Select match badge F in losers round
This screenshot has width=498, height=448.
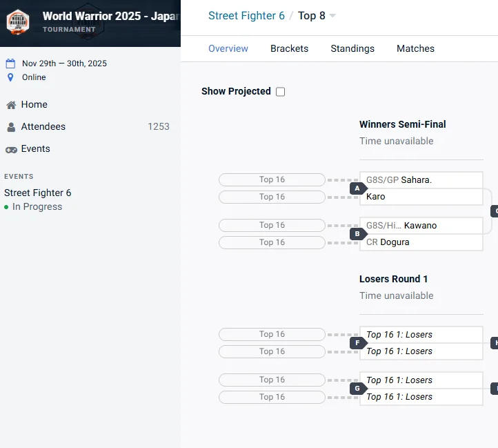point(357,343)
